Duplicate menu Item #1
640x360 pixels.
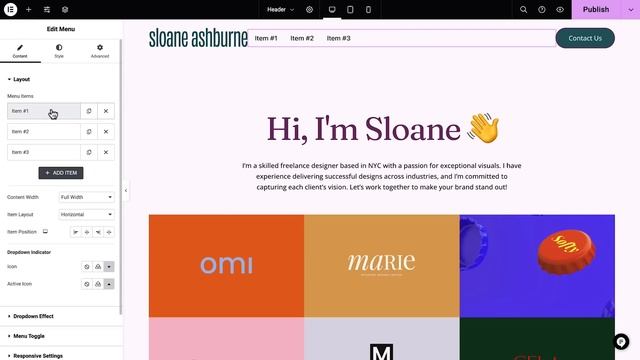(x=89, y=111)
